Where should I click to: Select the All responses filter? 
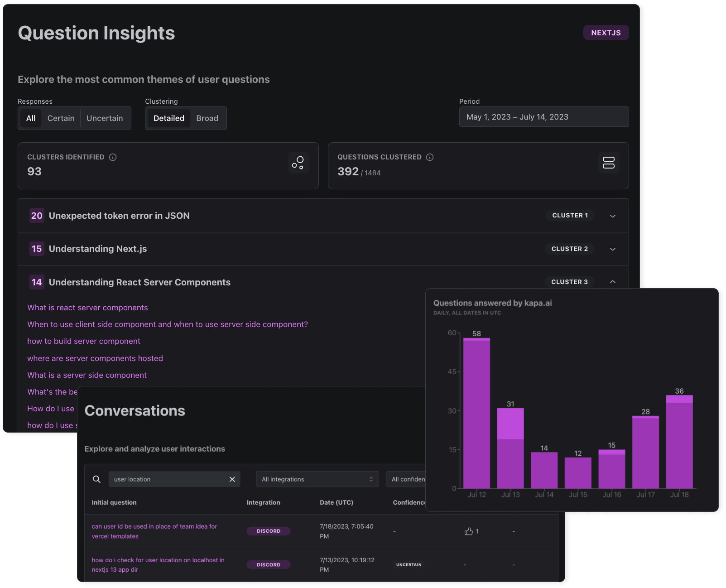pyautogui.click(x=31, y=118)
